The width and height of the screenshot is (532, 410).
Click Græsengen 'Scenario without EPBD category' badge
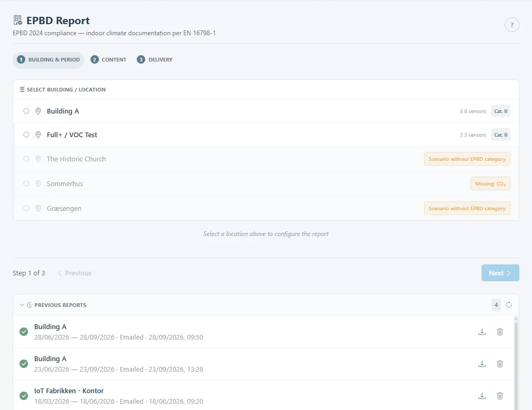pos(467,208)
